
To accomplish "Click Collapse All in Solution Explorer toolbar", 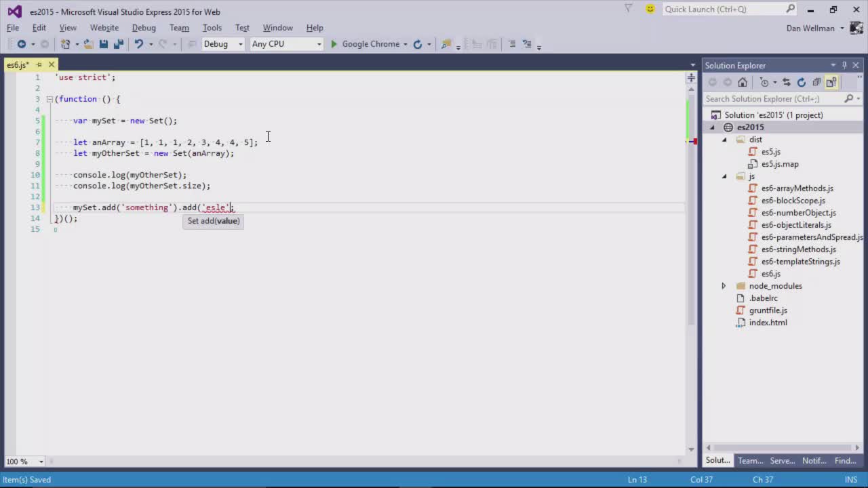I will coord(816,82).
